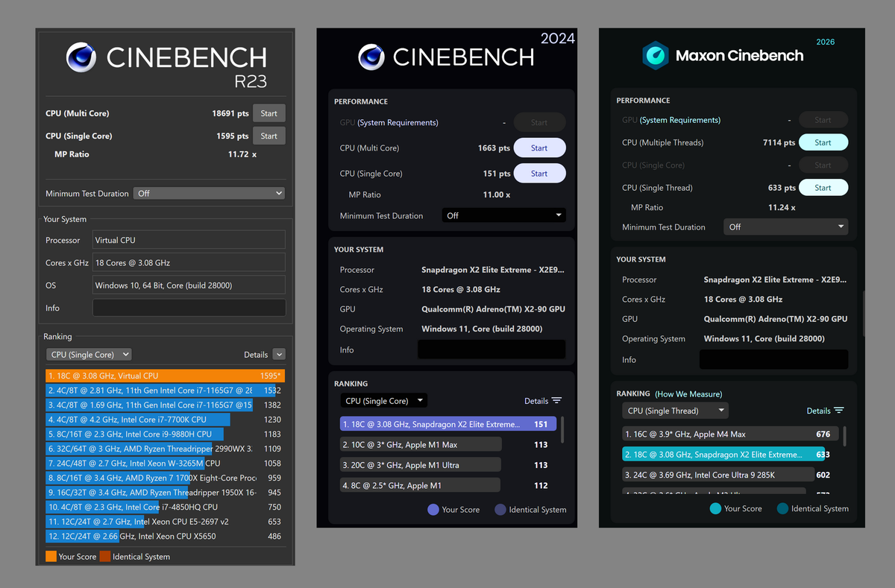Viewport: 895px width, 588px height.
Task: Open CPU (Single Core) ranking dropdown in 2024
Action: 383,401
